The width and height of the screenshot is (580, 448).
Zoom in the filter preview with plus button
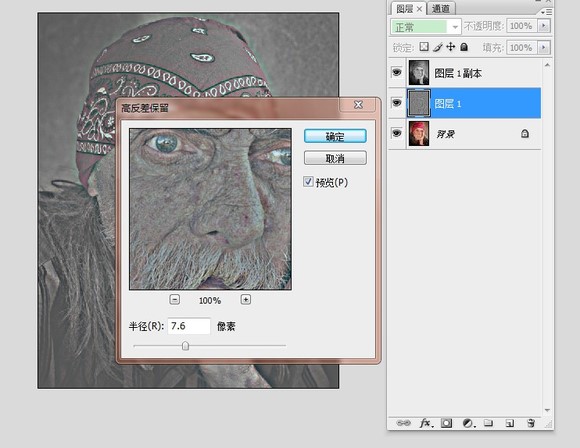[x=246, y=299]
